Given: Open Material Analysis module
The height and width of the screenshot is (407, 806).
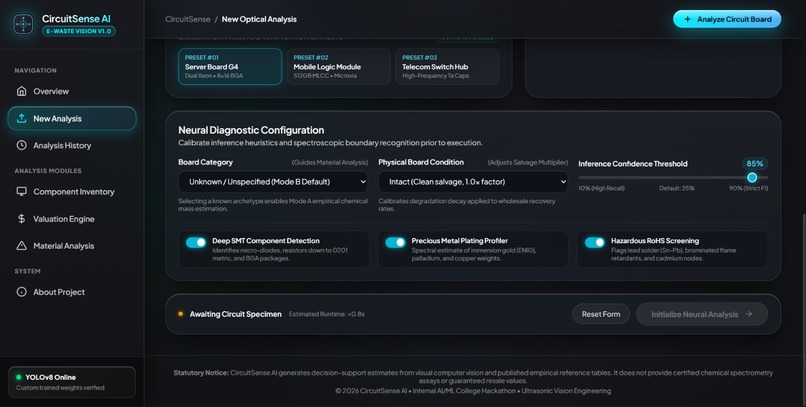Looking at the screenshot, I should point(72,246).
